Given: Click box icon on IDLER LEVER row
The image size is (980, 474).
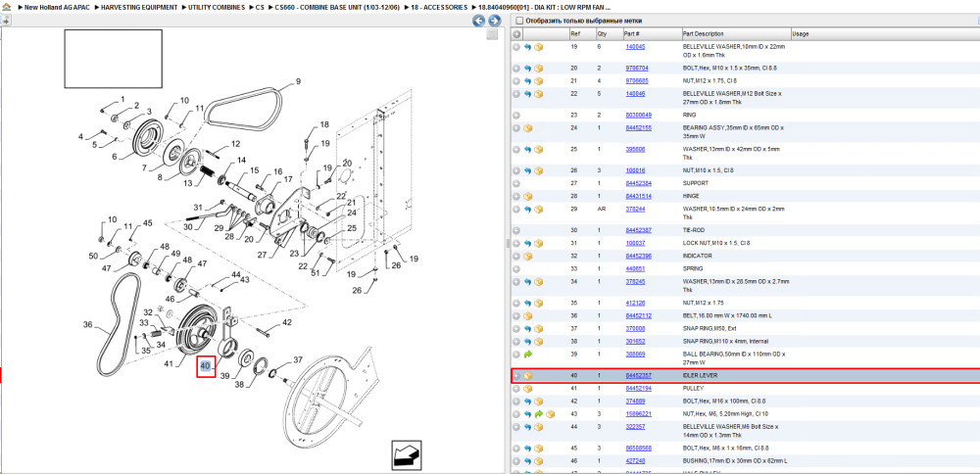Looking at the screenshot, I should [x=528, y=376].
